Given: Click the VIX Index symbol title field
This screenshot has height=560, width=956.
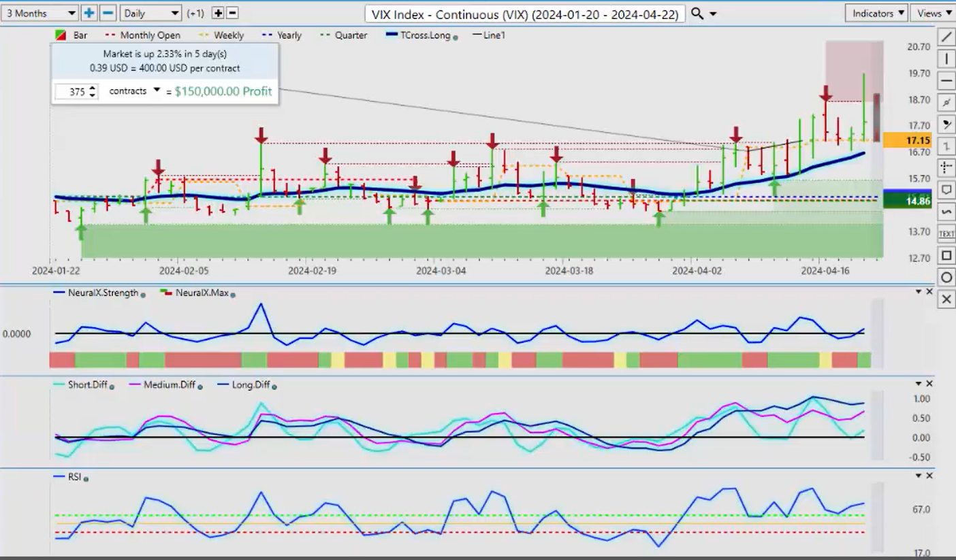Looking at the screenshot, I should (524, 14).
